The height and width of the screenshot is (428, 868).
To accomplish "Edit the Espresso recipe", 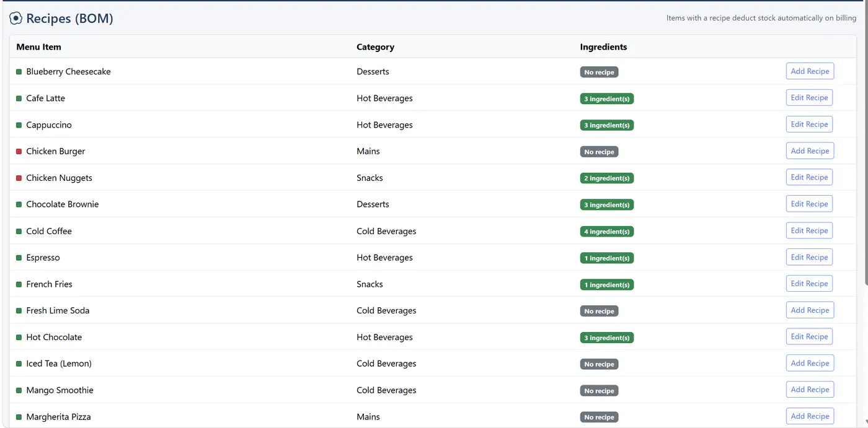I will [x=809, y=257].
